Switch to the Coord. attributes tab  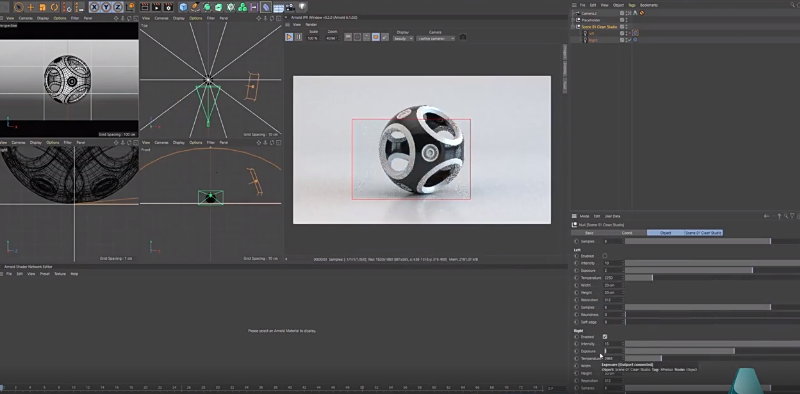(627, 233)
